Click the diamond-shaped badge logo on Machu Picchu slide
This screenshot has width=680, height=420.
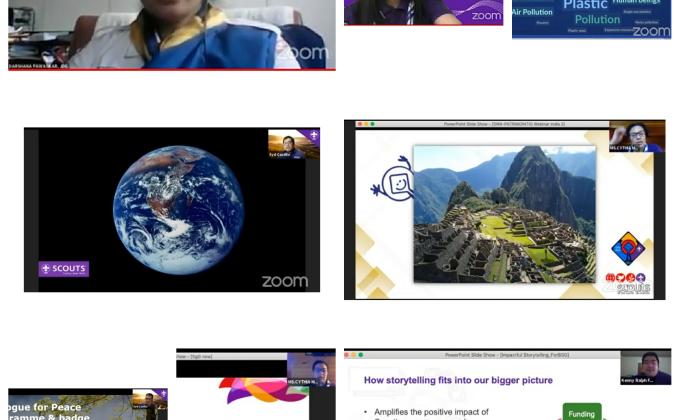(628, 249)
